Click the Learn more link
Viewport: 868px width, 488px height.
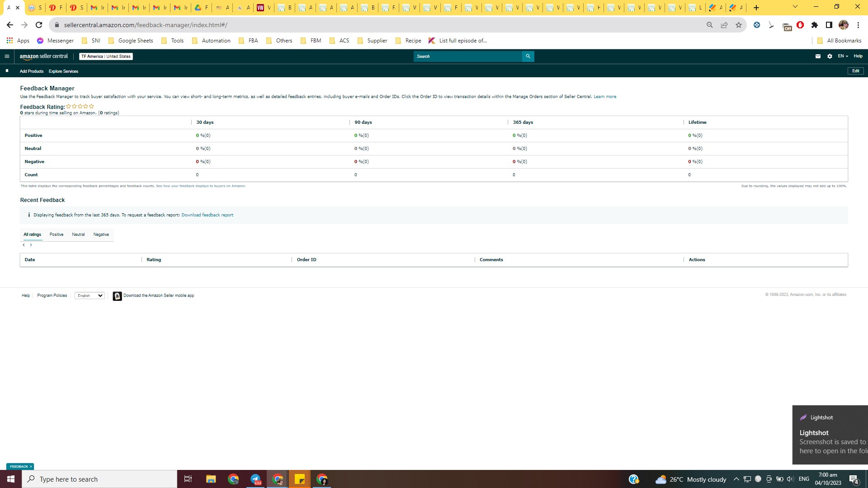pyautogui.click(x=605, y=97)
